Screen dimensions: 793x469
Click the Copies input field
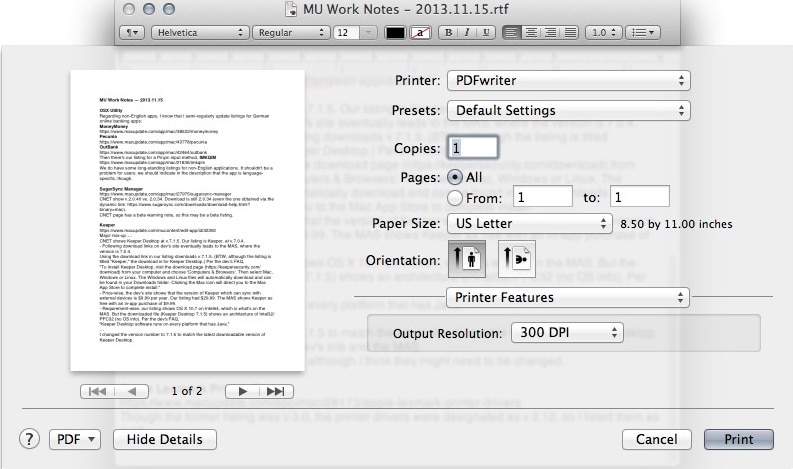[x=472, y=148]
